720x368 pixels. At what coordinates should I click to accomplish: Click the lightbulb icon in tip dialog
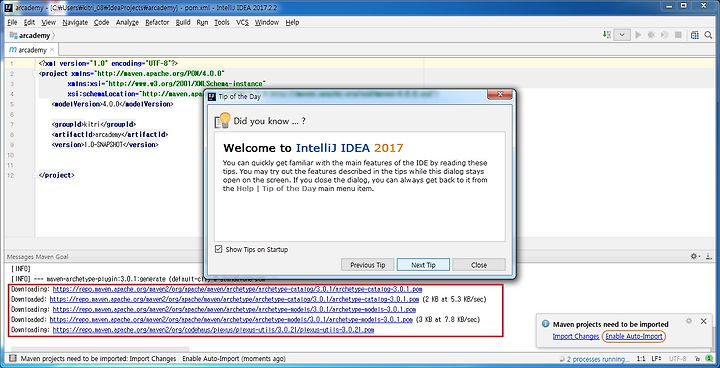pyautogui.click(x=223, y=121)
